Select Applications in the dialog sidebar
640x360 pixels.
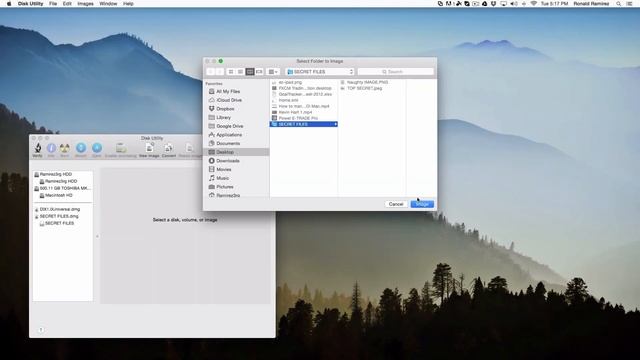pyautogui.click(x=229, y=135)
